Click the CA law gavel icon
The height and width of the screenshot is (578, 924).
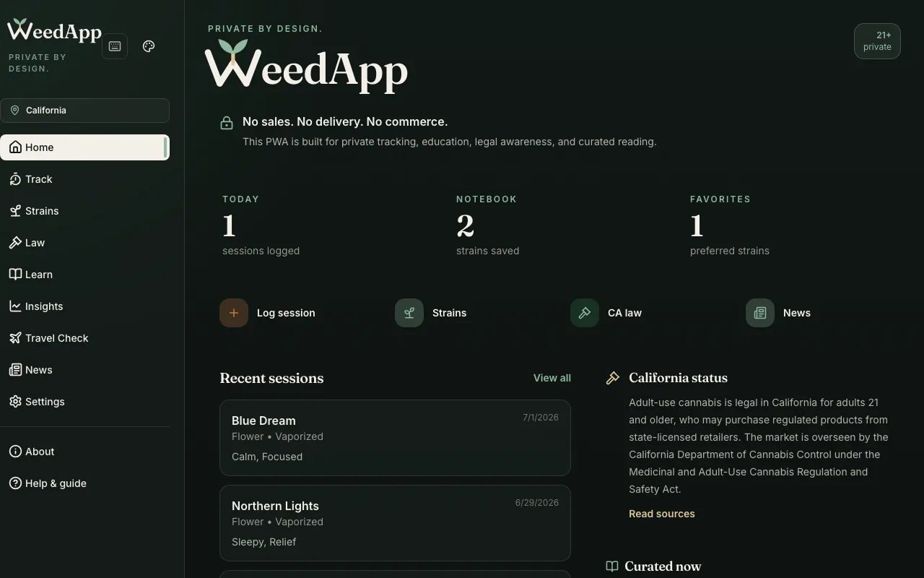point(585,313)
